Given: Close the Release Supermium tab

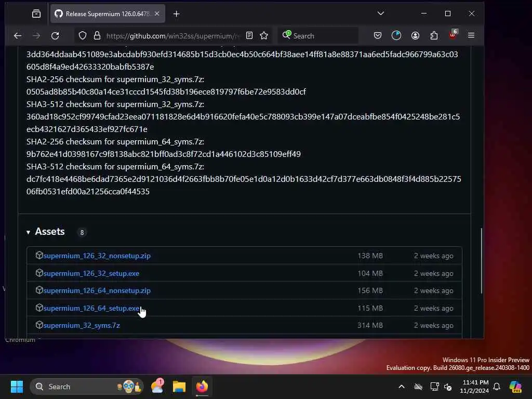Looking at the screenshot, I should pos(157,14).
